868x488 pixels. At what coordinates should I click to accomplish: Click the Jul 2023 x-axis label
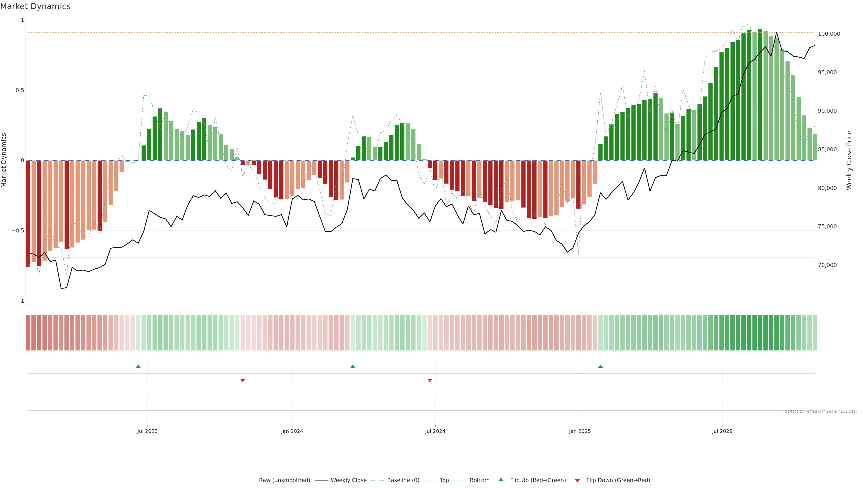[x=147, y=431]
